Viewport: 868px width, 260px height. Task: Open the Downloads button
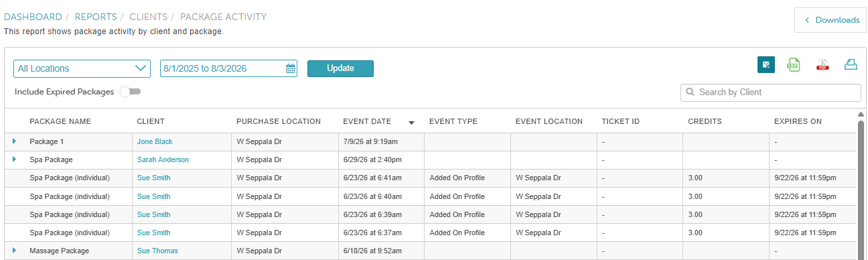click(830, 20)
